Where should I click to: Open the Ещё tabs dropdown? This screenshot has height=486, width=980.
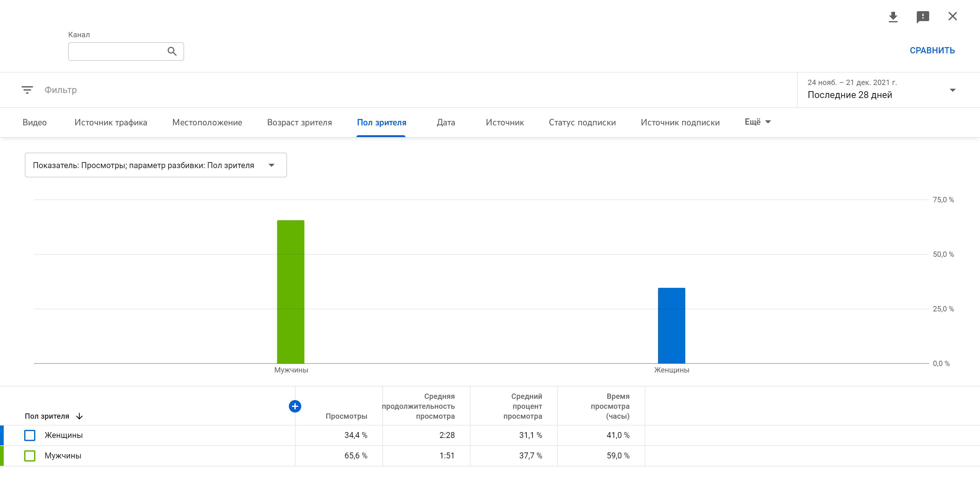[x=757, y=122]
